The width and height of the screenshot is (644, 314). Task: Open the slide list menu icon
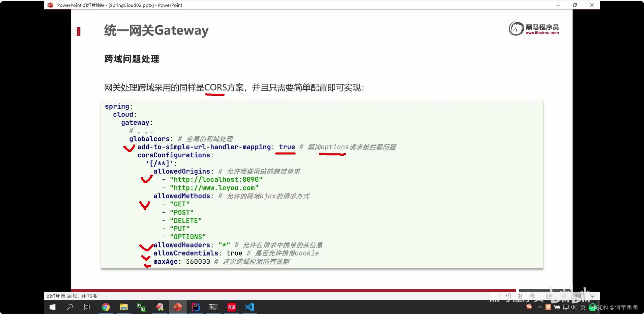(x=520, y=296)
